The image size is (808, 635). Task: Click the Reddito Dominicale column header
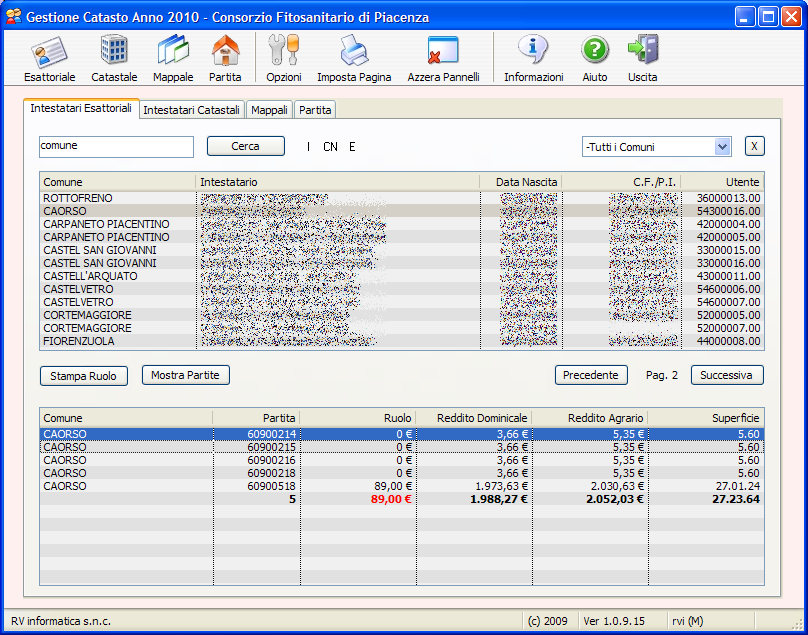click(x=474, y=418)
